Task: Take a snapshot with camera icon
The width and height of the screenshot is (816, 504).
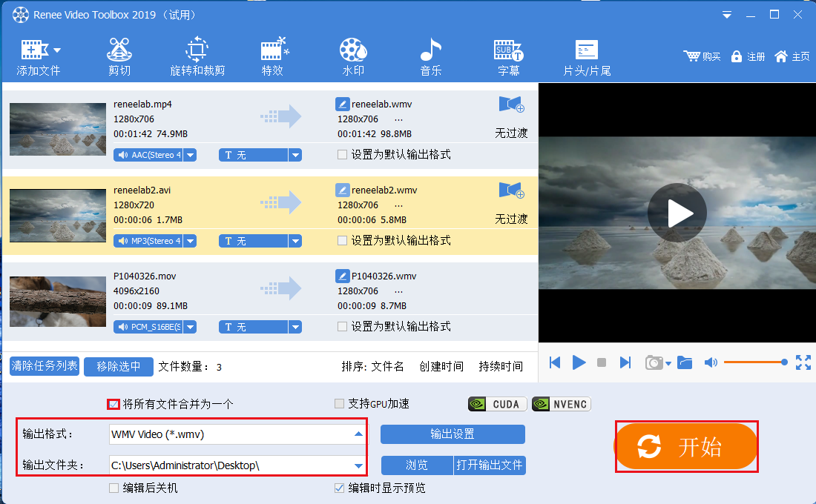Action: point(654,362)
